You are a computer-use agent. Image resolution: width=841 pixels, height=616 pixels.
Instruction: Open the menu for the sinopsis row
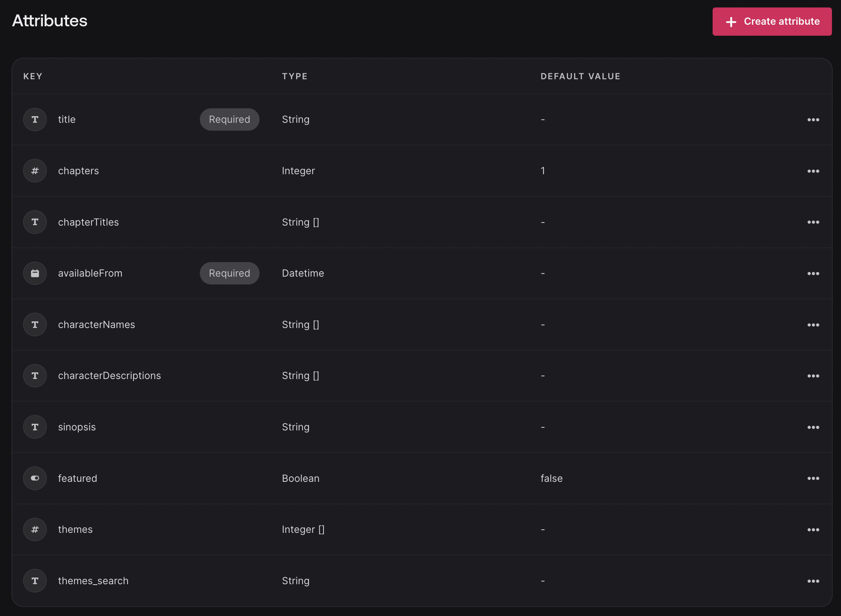tap(814, 427)
